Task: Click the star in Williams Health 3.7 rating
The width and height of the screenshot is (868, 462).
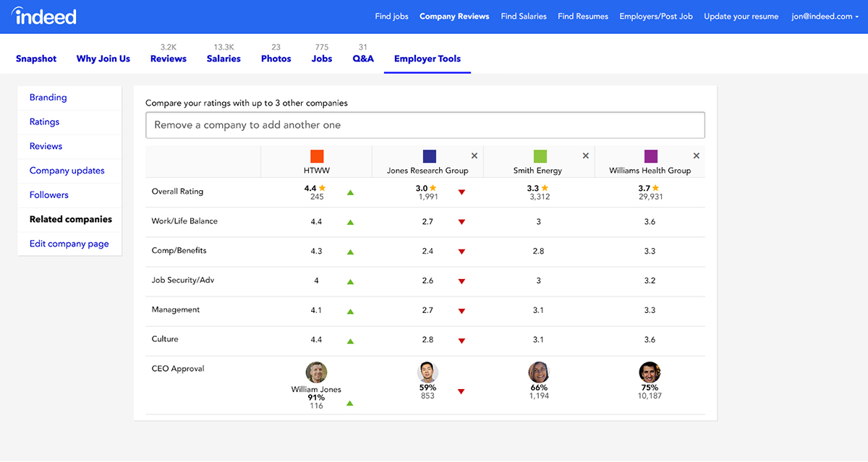Action: [655, 188]
